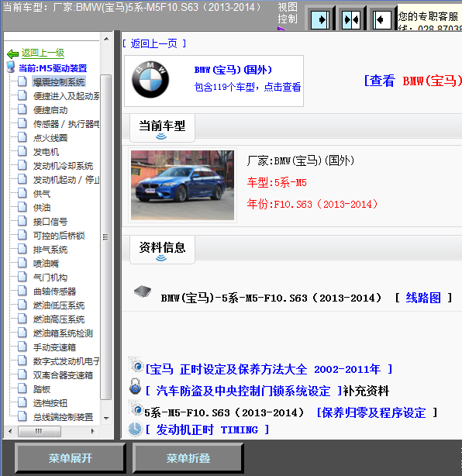Go back via 返回上一级 link
Viewport: 462px width, 476px height.
tap(43, 53)
